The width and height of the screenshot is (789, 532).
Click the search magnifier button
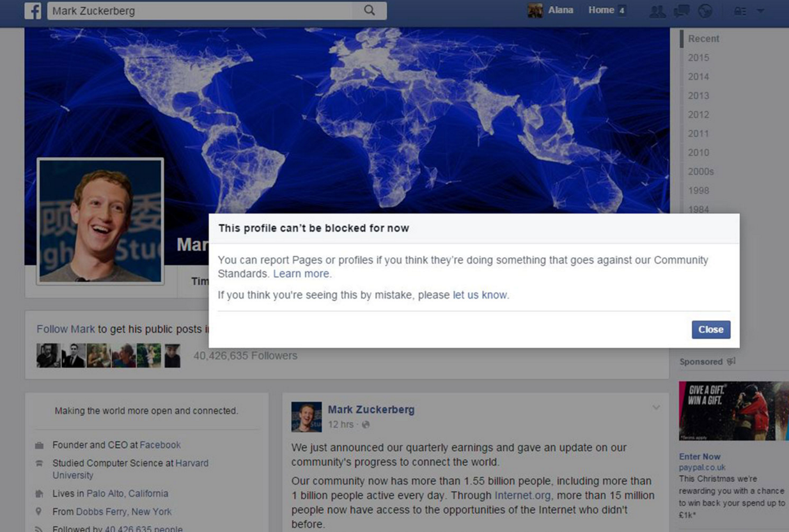[370, 10]
